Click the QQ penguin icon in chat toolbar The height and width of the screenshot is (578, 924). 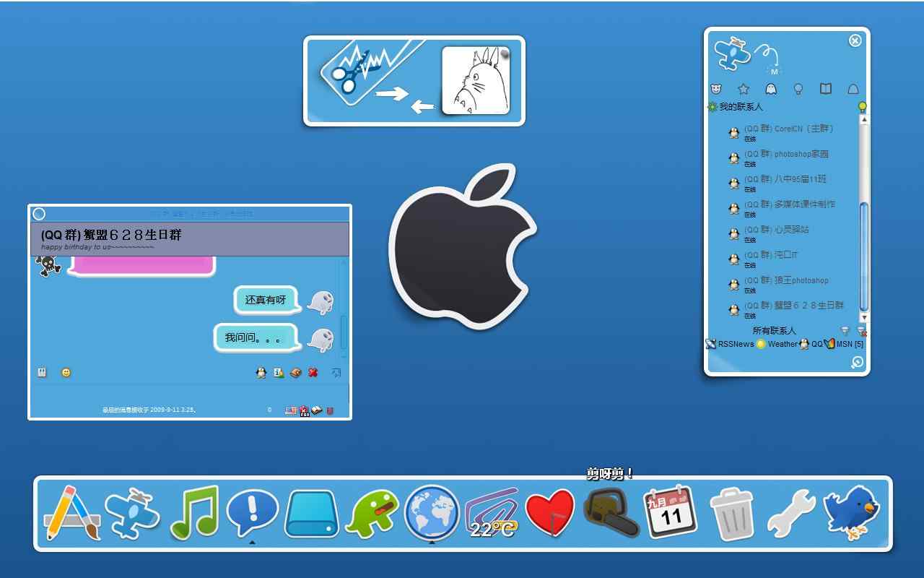261,373
